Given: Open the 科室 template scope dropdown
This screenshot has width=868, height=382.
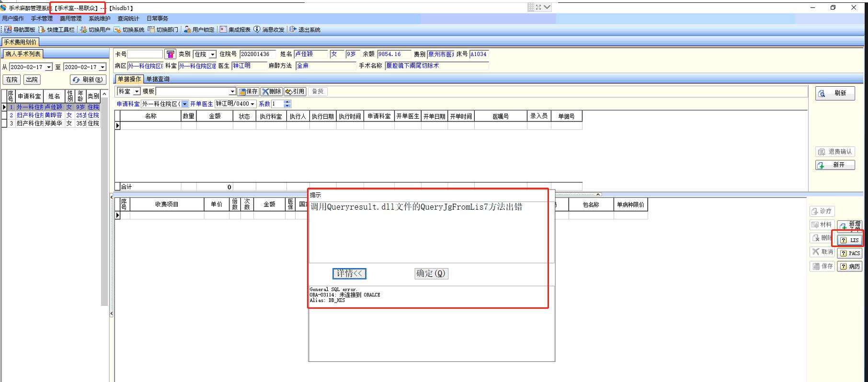Looking at the screenshot, I should [x=137, y=91].
